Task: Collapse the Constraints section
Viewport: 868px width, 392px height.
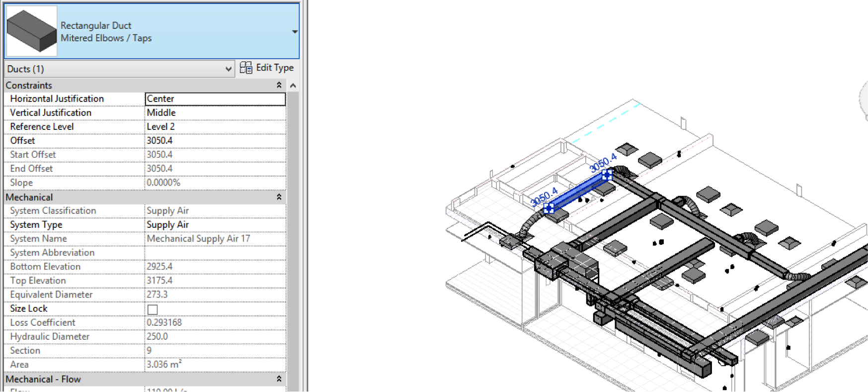Action: coord(279,85)
